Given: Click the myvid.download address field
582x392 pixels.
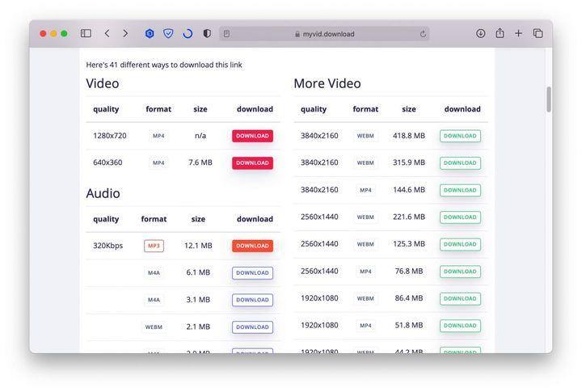Looking at the screenshot, I should click(x=327, y=34).
